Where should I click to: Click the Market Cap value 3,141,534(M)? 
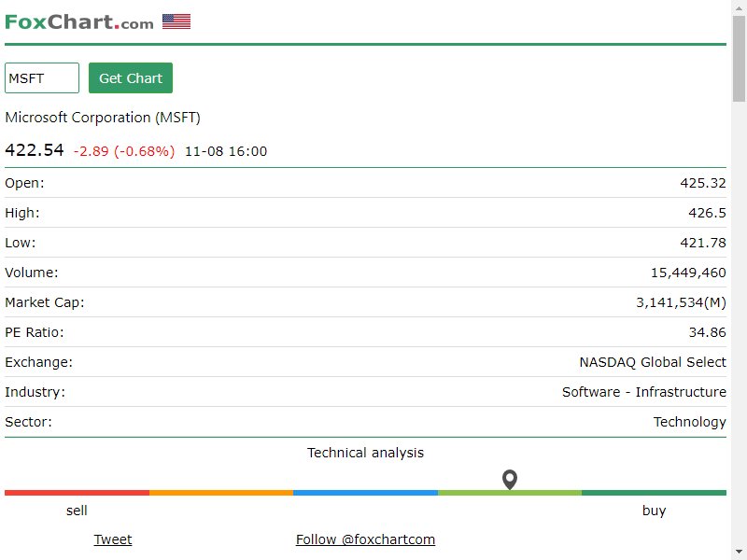[x=681, y=302]
